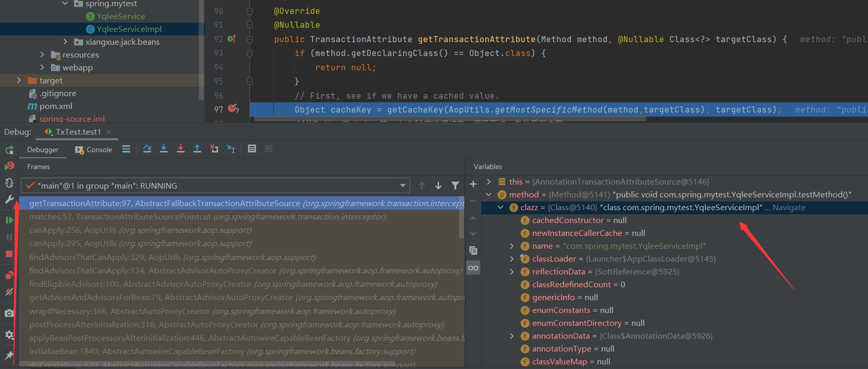This screenshot has width=868, height=369.
Task: Expand the resources folder
Action: pos(42,54)
